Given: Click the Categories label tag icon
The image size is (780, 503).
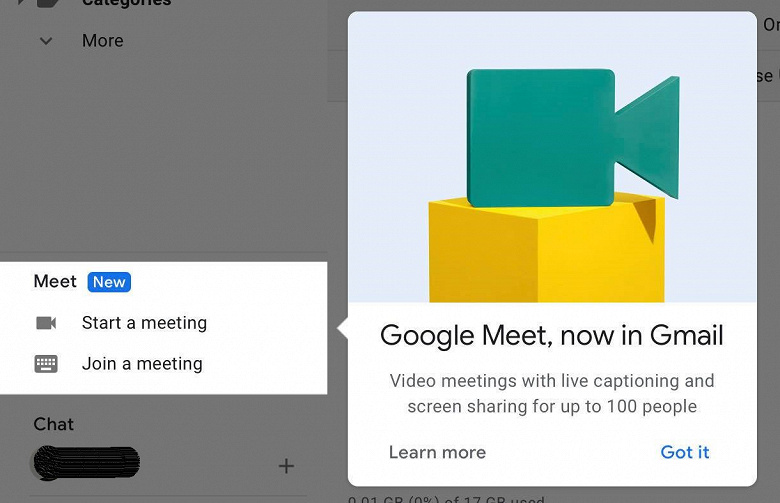Looking at the screenshot, I should pos(48,2).
